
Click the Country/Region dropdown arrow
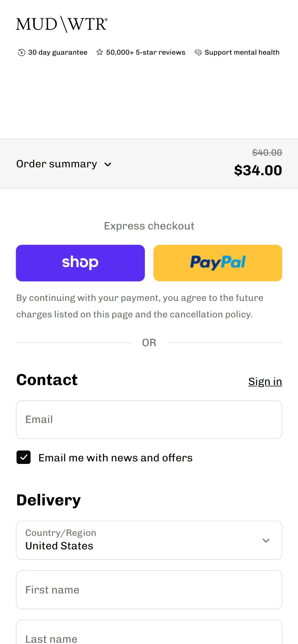point(266,540)
